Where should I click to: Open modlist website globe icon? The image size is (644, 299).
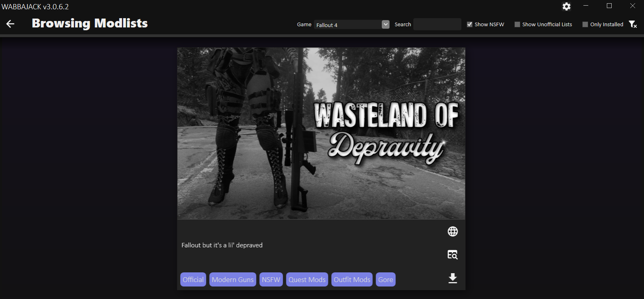click(x=452, y=231)
